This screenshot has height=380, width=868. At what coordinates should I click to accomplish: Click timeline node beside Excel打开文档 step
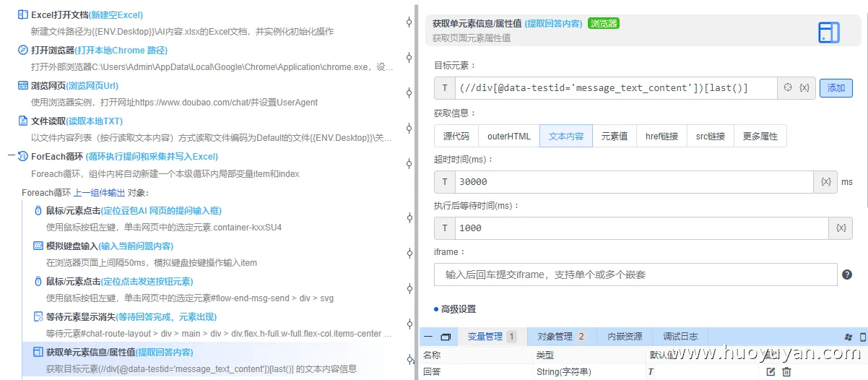click(409, 22)
